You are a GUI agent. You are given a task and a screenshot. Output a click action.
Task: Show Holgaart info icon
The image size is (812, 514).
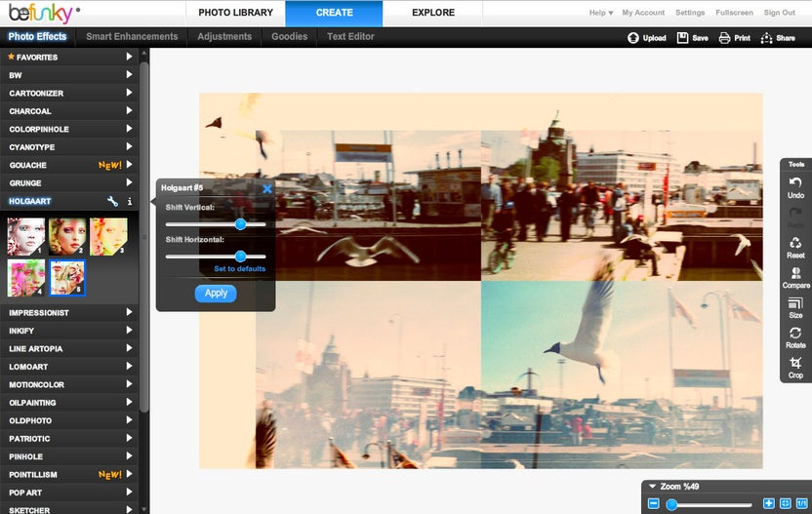130,201
